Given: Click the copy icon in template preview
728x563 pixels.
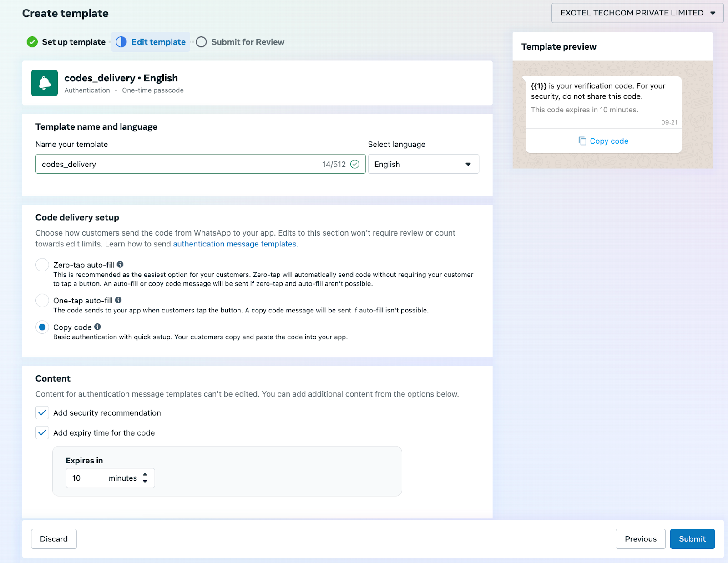Looking at the screenshot, I should 582,141.
